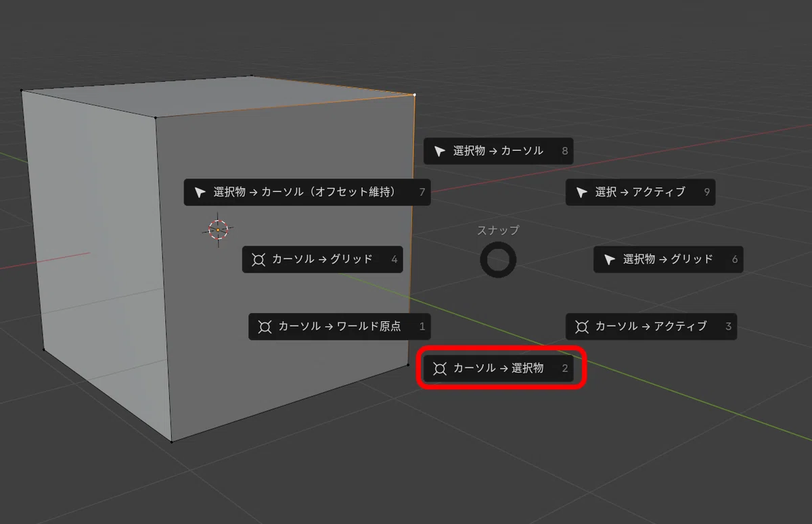
Task: Click the pie menu center ring
Action: (x=498, y=260)
